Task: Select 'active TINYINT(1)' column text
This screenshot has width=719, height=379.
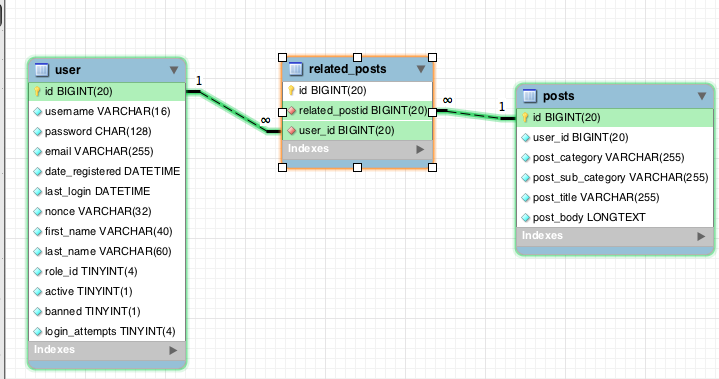Action: (88, 291)
